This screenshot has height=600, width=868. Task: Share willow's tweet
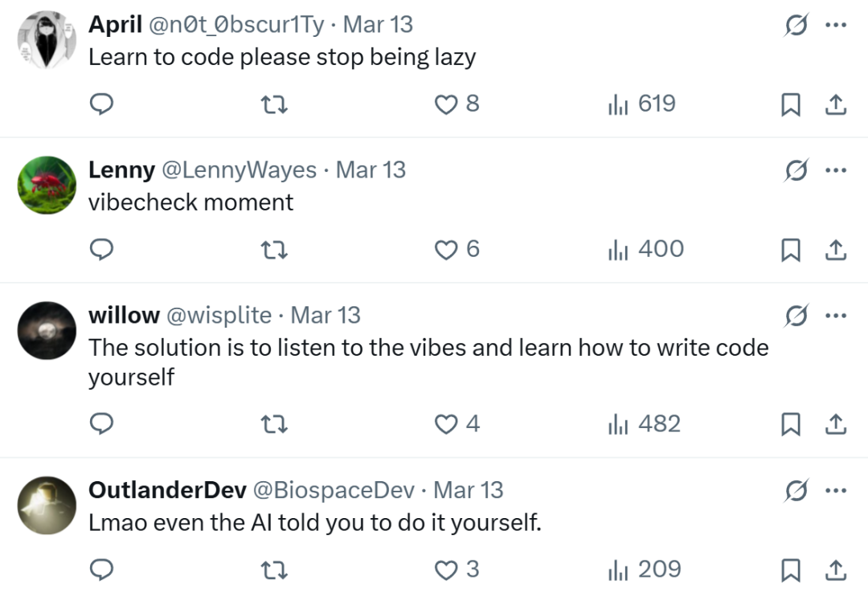click(x=836, y=424)
